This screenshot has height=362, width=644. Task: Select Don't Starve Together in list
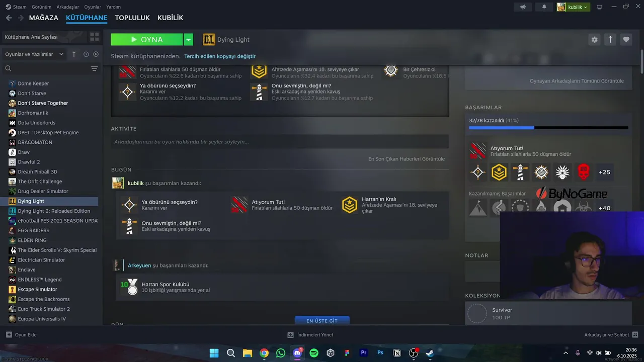[x=43, y=103]
